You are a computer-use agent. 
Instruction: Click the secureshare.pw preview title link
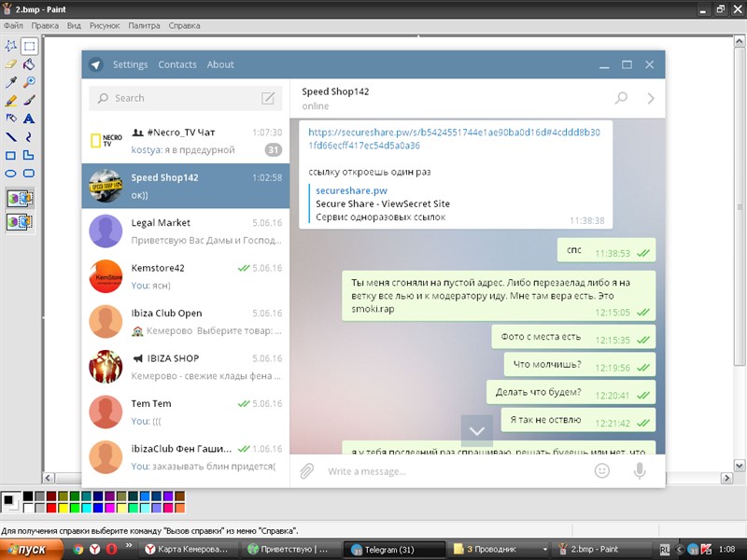[x=352, y=190]
